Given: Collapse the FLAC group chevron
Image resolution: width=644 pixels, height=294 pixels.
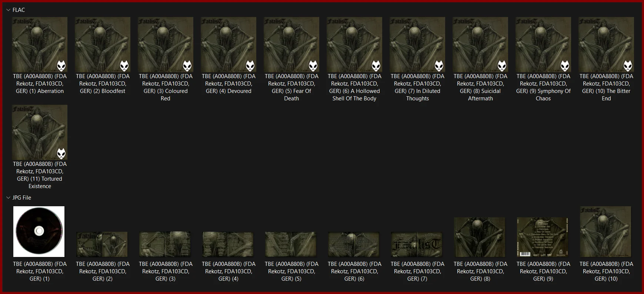Looking at the screenshot, I should 8,10.
